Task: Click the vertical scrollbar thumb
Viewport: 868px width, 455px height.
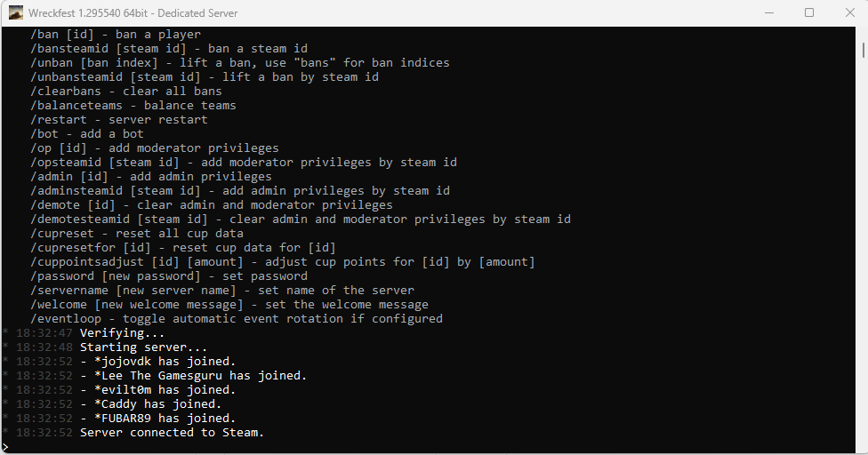Action: coord(863,51)
